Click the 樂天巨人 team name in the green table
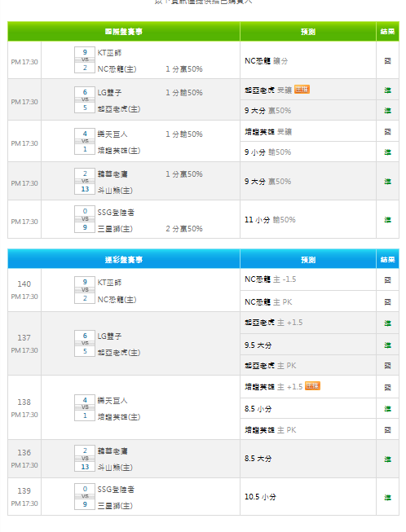The image size is (406, 532). coord(113,134)
